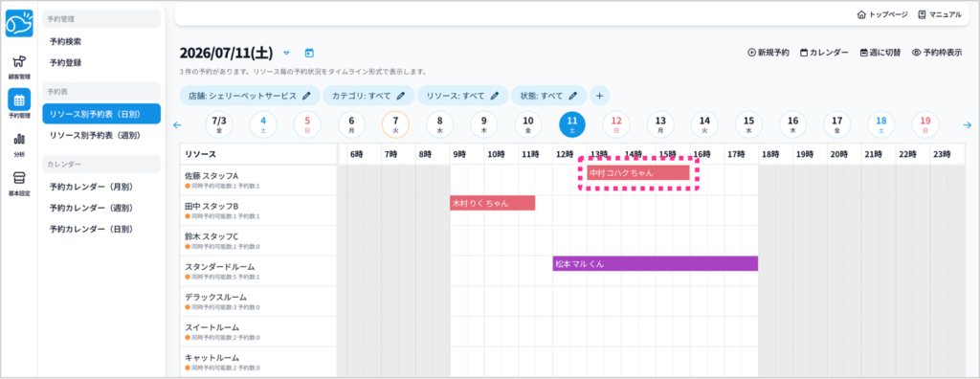Screen dimensions: 980x379
Task: Open the マニュアル link
Action: pyautogui.click(x=940, y=14)
